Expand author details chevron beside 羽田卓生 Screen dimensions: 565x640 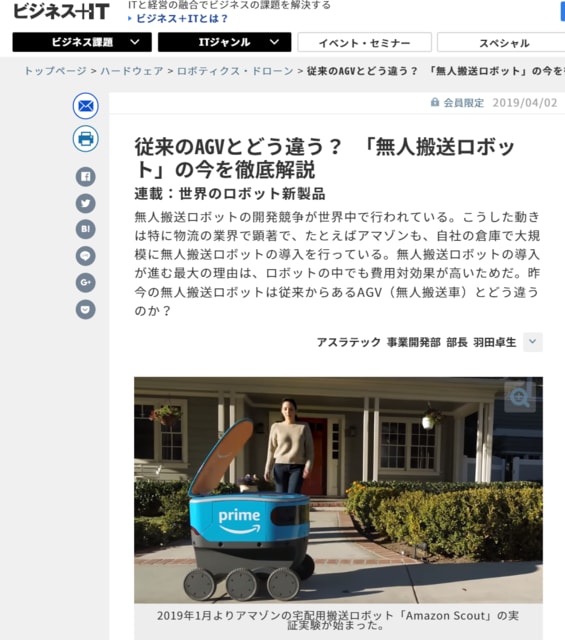pos(532,342)
